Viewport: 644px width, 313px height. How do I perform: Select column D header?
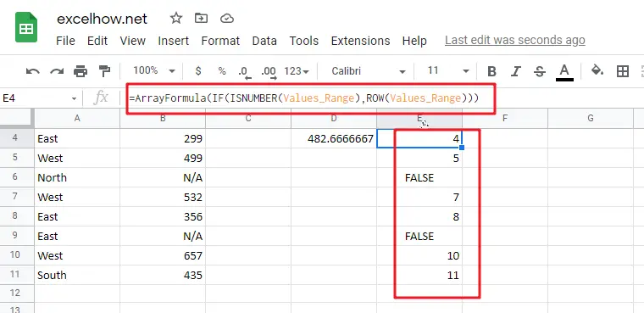coord(334,119)
